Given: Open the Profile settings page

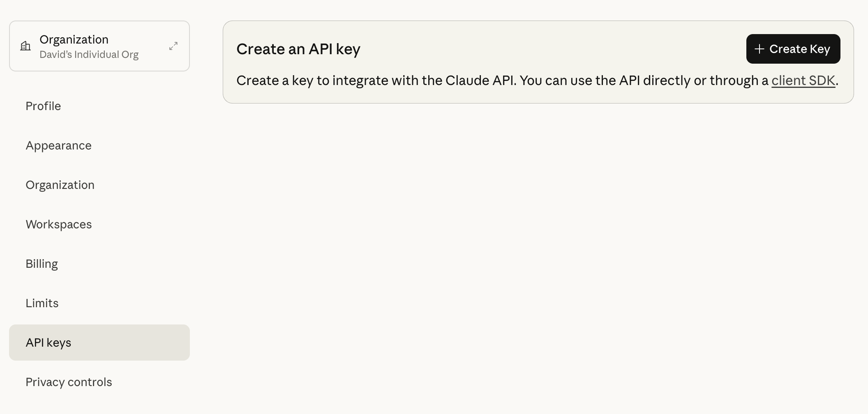Looking at the screenshot, I should click(x=43, y=106).
